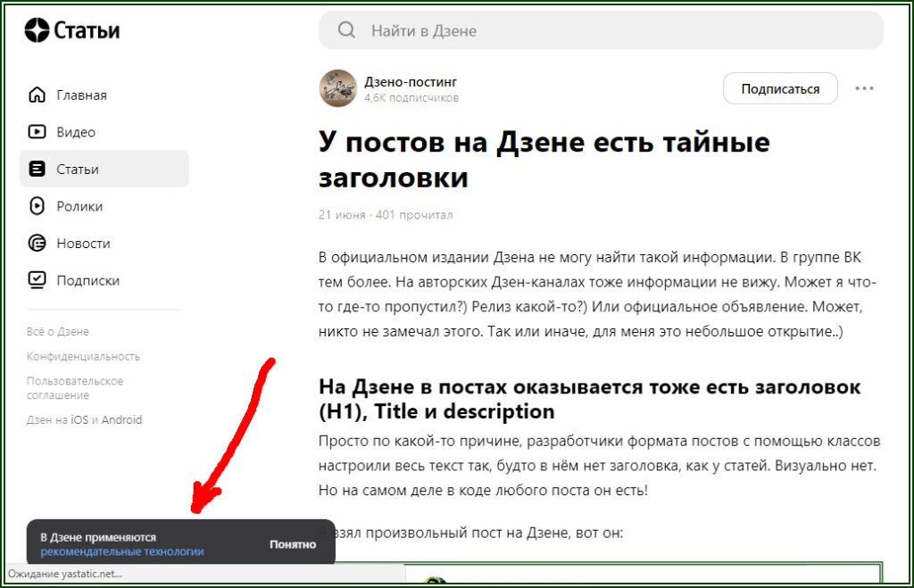
Task: Open the Видео section icon
Action: [x=37, y=131]
